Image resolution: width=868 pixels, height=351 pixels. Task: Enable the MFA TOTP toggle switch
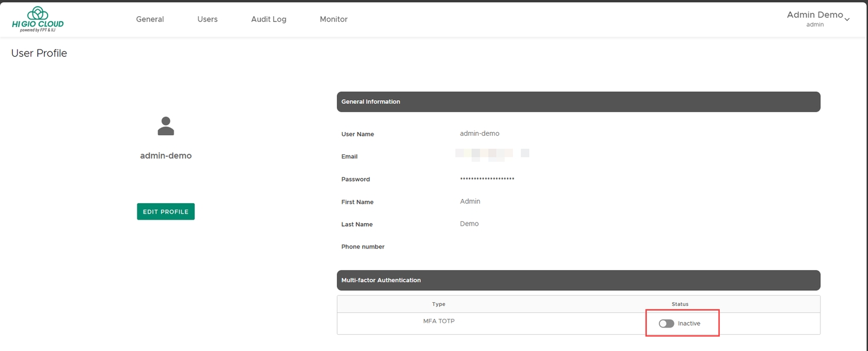click(x=666, y=324)
